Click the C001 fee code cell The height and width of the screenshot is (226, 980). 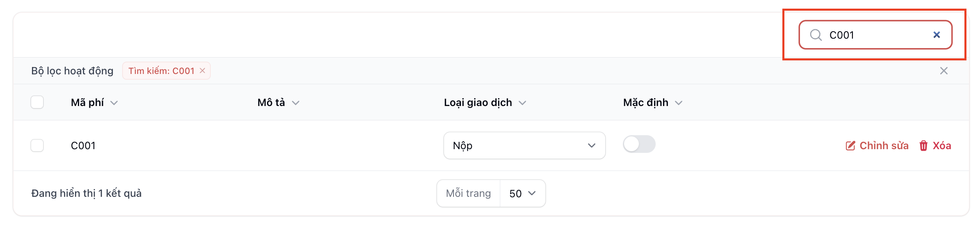(x=83, y=146)
